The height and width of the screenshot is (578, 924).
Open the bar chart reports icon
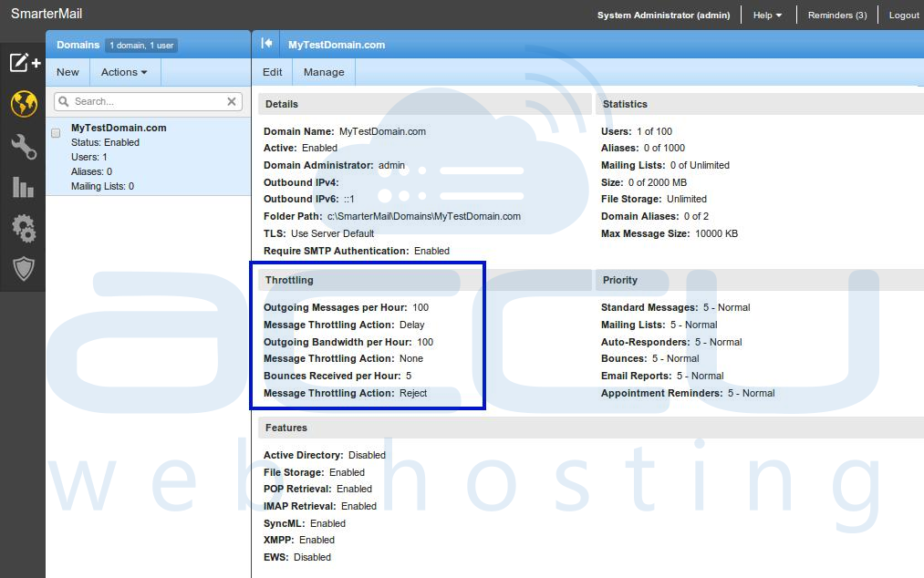(23, 187)
